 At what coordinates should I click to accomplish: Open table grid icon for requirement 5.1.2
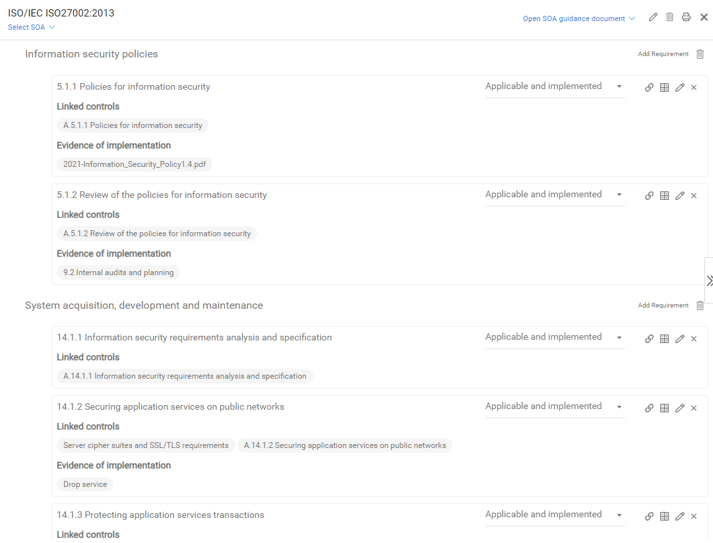(664, 196)
